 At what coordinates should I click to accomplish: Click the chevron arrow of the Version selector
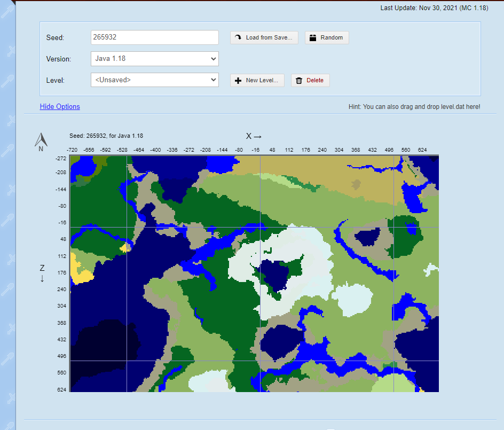click(214, 59)
